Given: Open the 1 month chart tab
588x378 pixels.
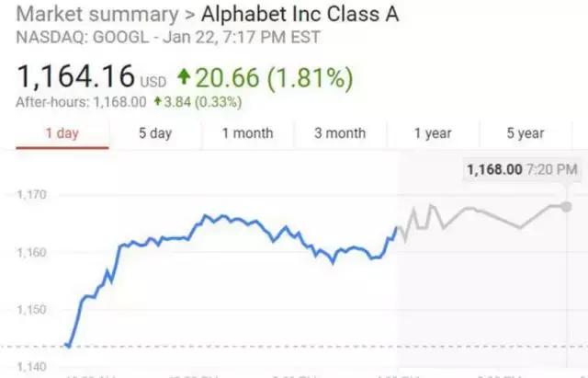Looking at the screenshot, I should 247,133.
